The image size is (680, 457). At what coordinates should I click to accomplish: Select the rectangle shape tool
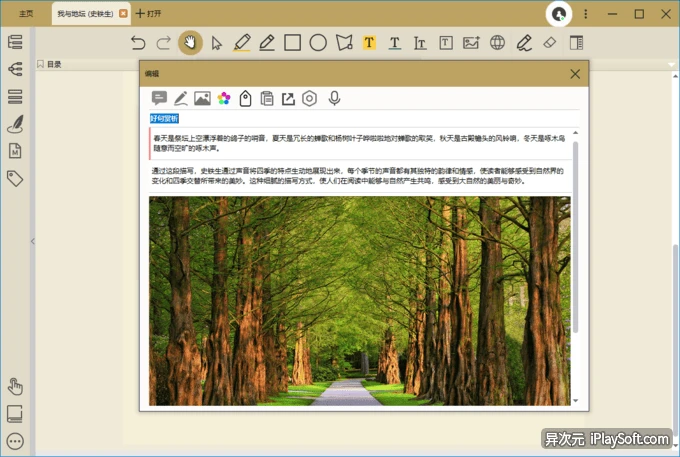coord(292,43)
